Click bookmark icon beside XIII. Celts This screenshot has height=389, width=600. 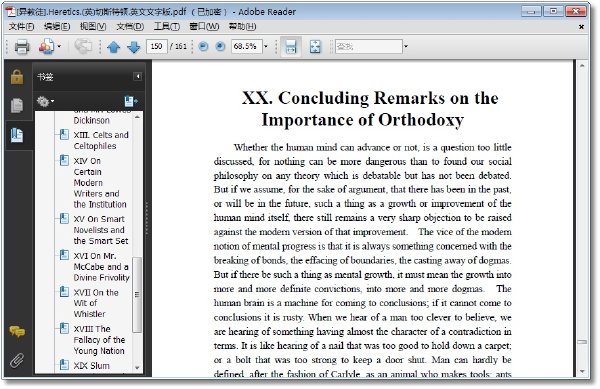[64, 135]
